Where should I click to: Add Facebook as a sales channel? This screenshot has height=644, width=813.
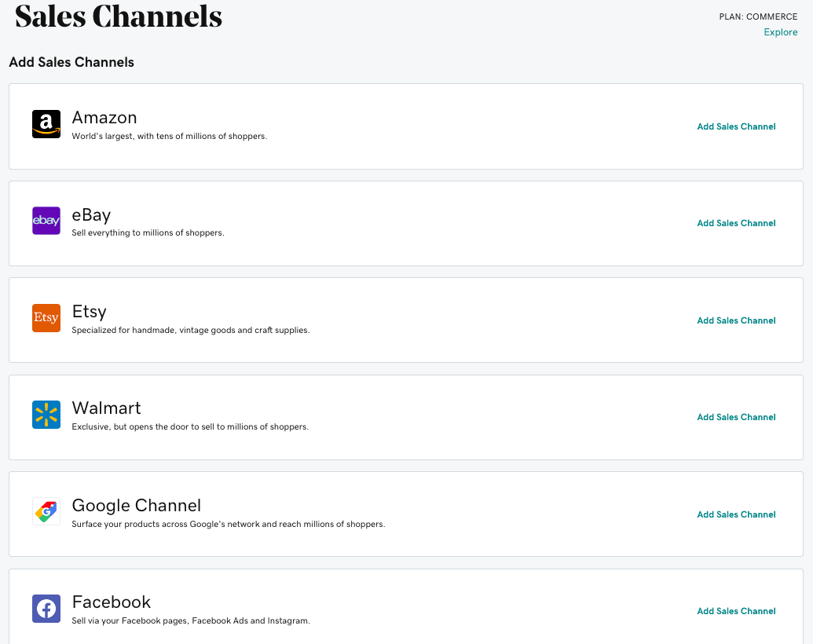click(x=736, y=611)
